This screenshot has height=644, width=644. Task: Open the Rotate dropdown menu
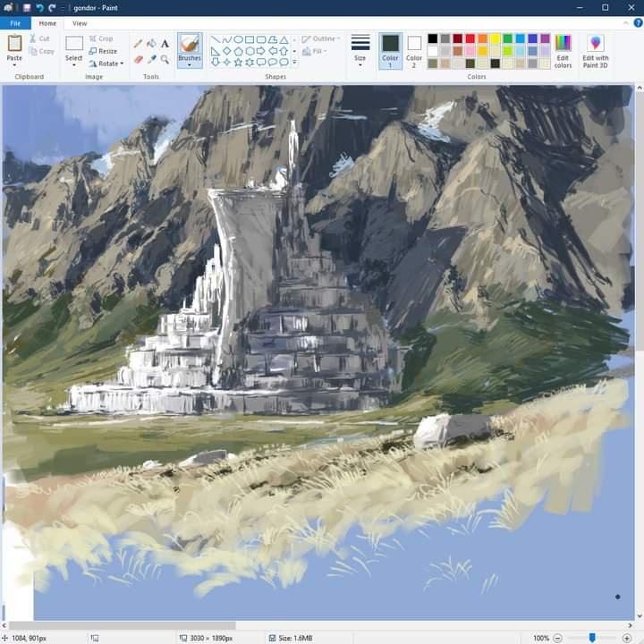tap(106, 64)
